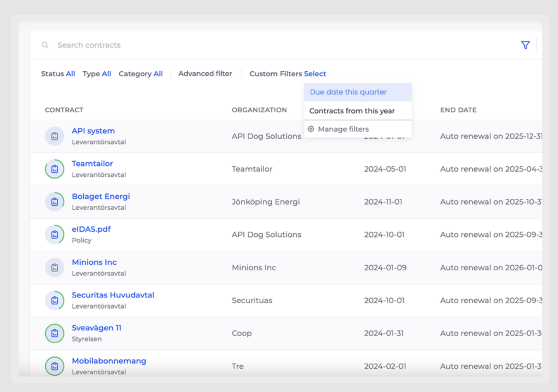This screenshot has width=558, height=392.
Task: Click Teamtailor organization cell
Action: point(252,169)
